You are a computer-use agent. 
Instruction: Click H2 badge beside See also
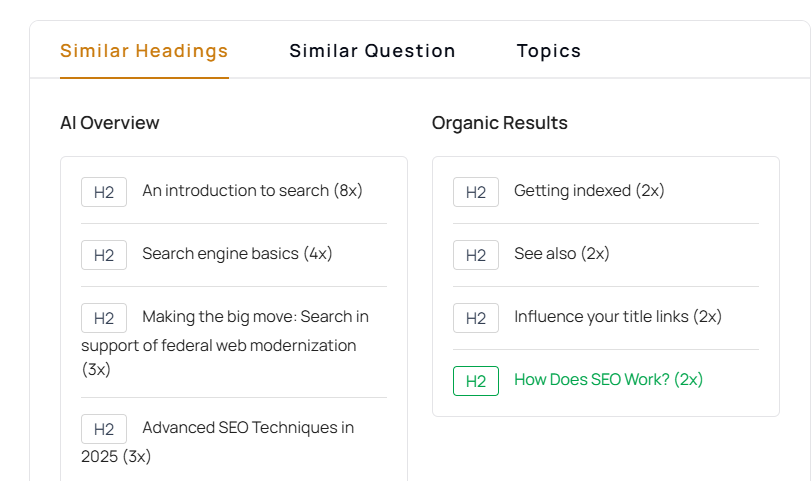(x=476, y=255)
